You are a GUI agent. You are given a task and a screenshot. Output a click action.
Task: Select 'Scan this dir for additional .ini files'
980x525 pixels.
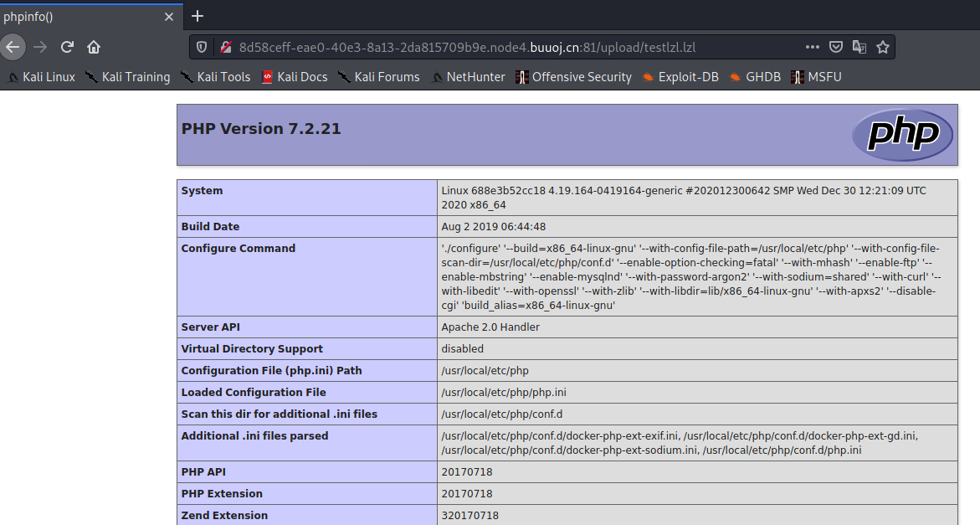coord(280,414)
